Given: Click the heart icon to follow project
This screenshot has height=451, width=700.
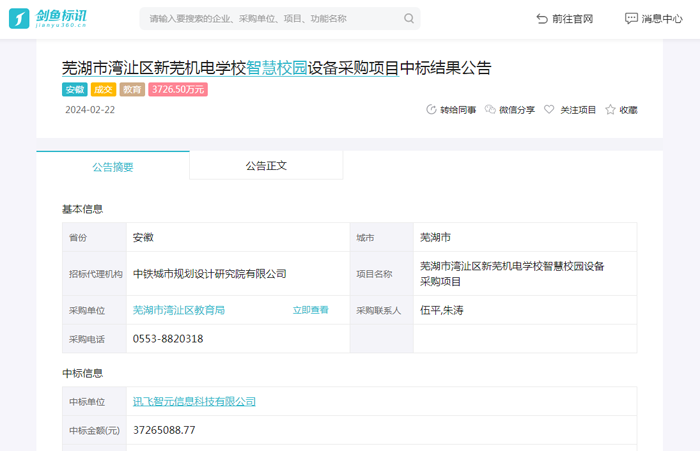Looking at the screenshot, I should pyautogui.click(x=549, y=109).
